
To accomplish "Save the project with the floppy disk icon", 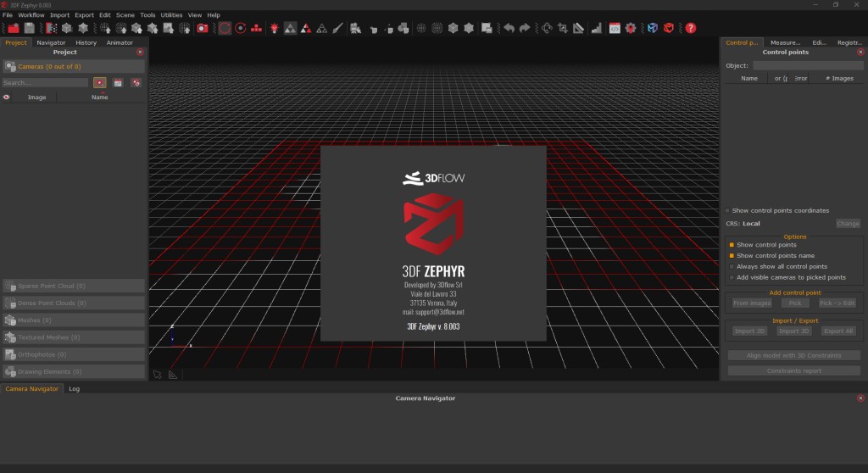I will click(x=30, y=28).
